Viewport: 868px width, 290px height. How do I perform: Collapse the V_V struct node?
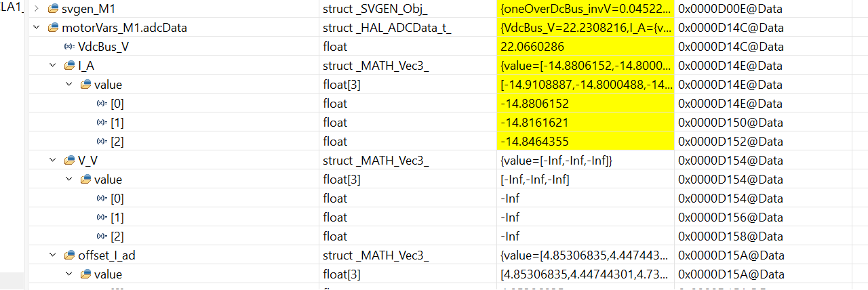click(53, 161)
